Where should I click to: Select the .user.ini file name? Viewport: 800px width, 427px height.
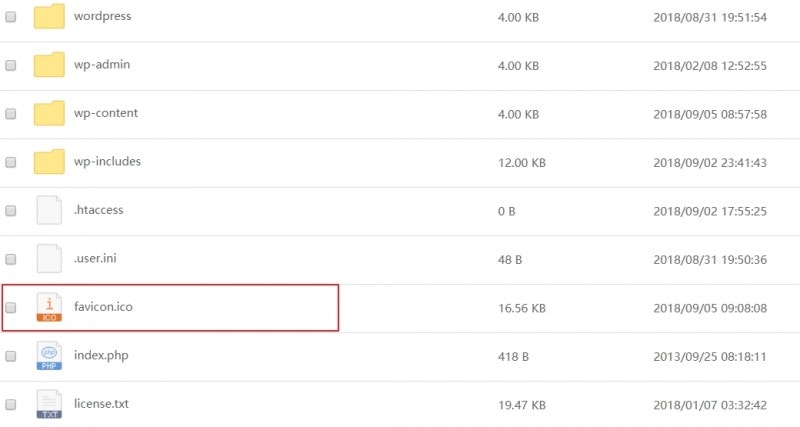(98, 259)
